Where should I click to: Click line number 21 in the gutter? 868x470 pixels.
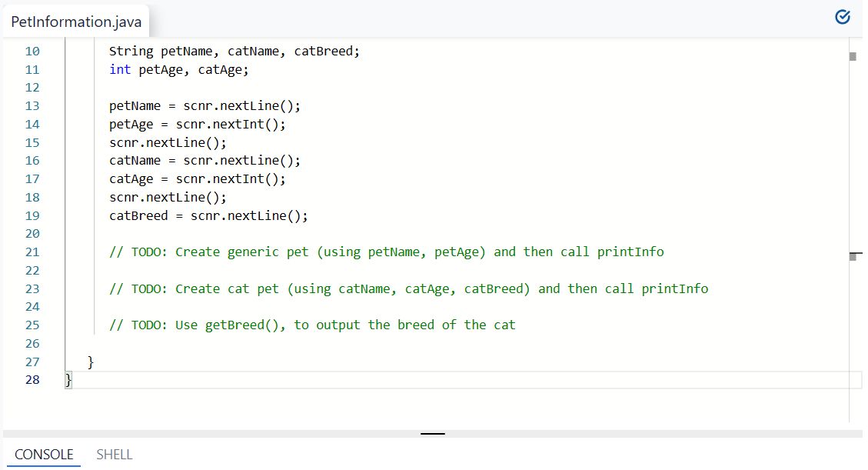(32, 252)
